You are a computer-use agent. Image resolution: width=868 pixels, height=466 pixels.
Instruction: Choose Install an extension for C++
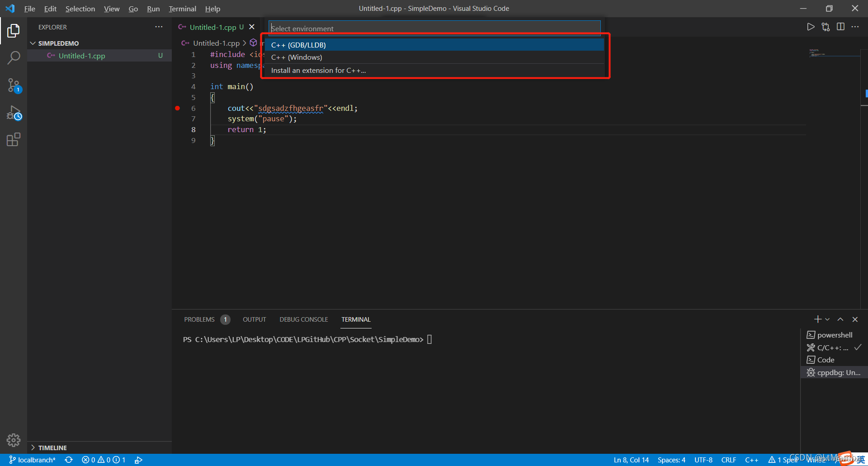434,70
